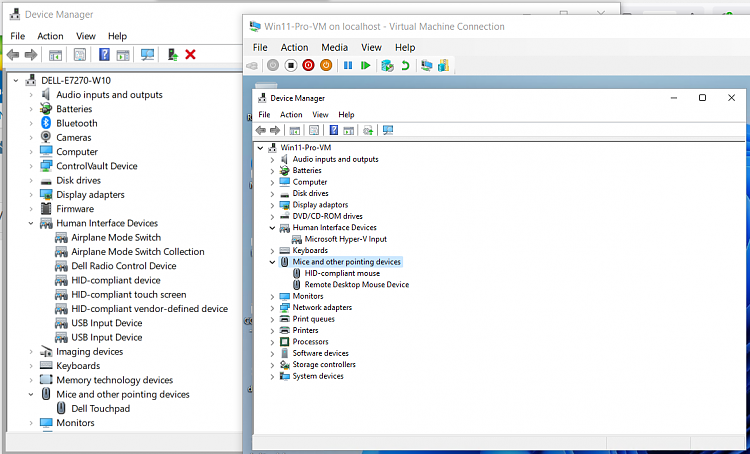Screen dimensions: 750x454
Task: Open Help menu in VM Device Manager
Action: [x=346, y=115]
